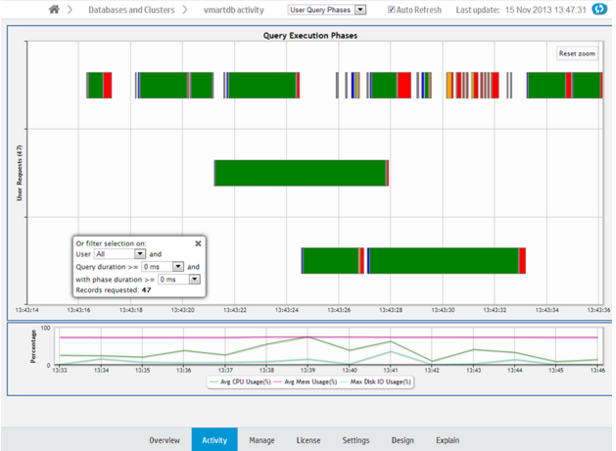The width and height of the screenshot is (616, 451).
Task: Open the Settings tab
Action: pos(355,440)
